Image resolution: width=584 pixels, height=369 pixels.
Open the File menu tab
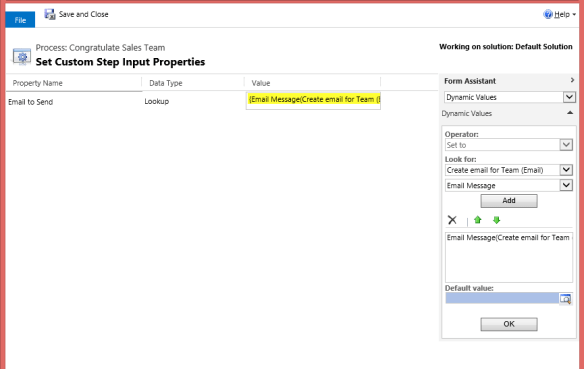[20, 20]
